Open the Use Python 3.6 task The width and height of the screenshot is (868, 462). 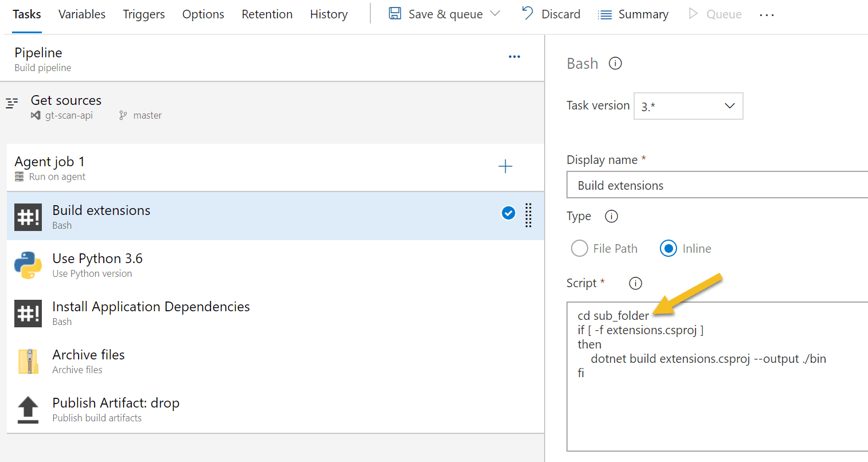point(97,258)
